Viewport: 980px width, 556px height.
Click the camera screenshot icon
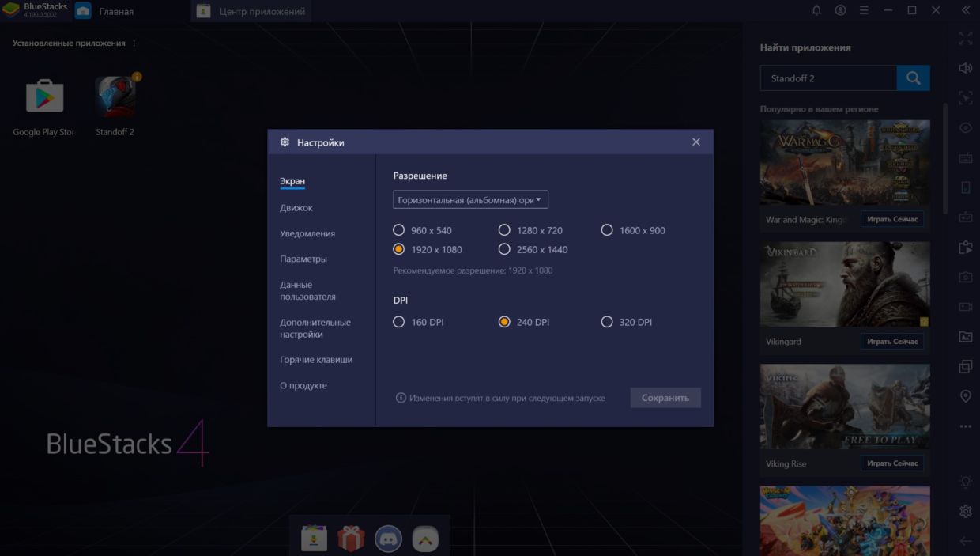965,277
